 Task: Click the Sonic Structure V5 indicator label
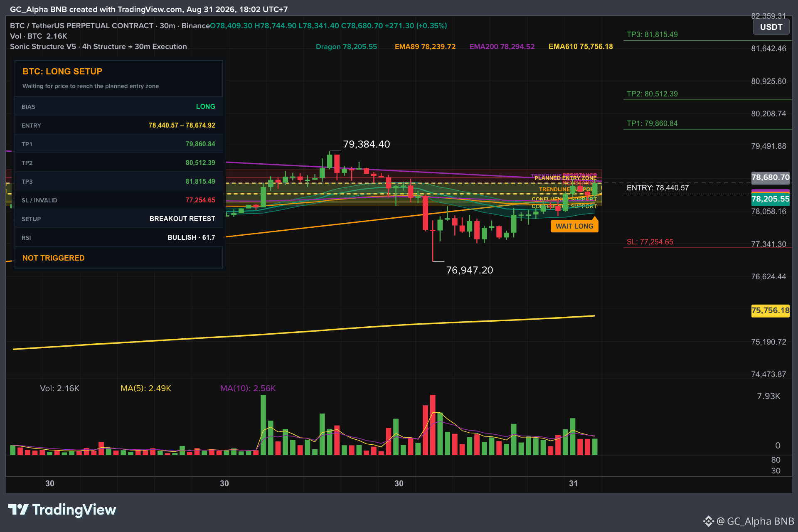coord(99,47)
